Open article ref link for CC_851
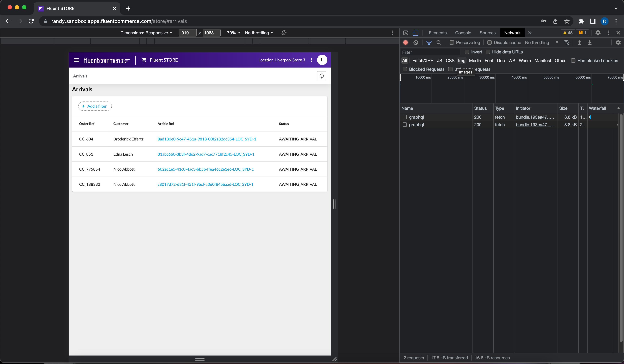 (x=206, y=154)
